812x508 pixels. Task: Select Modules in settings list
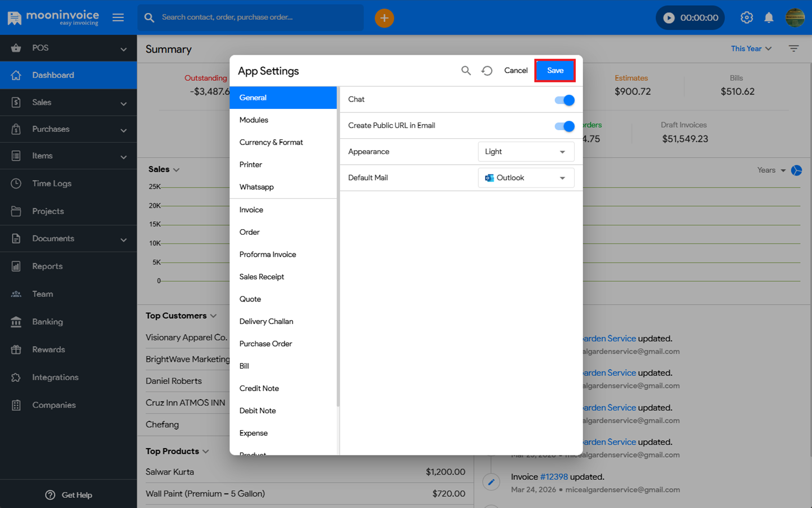254,120
